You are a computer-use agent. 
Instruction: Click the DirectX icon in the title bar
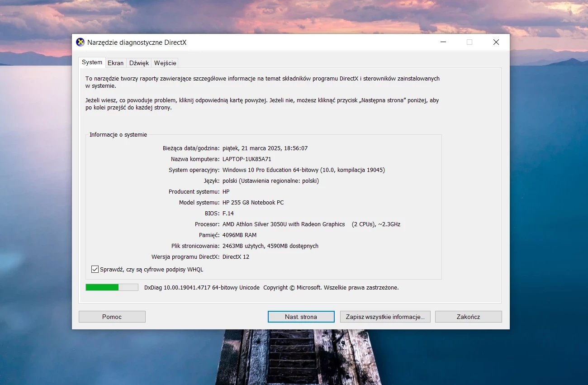click(80, 42)
